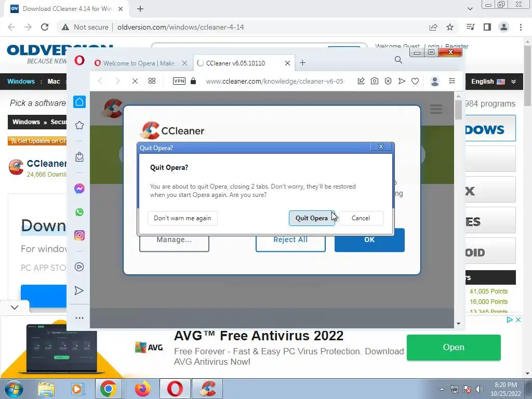Open Opera Speed Dial start page grid
532x399 pixels.
[x=152, y=81]
